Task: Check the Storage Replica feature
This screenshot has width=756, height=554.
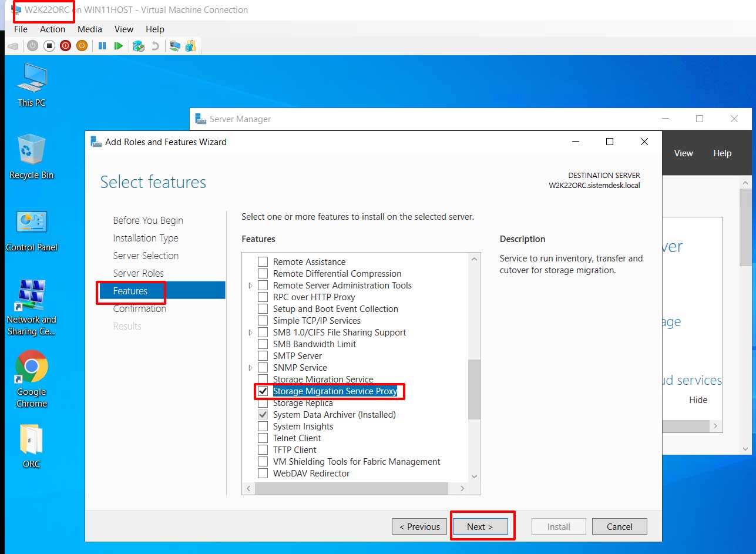Action: 263,403
